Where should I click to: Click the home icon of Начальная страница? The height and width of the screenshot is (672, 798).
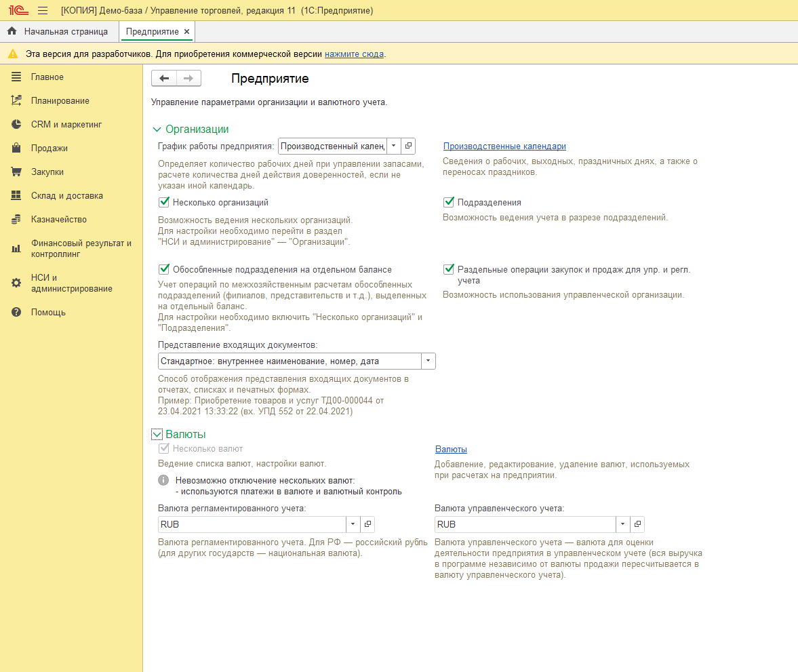click(x=12, y=31)
